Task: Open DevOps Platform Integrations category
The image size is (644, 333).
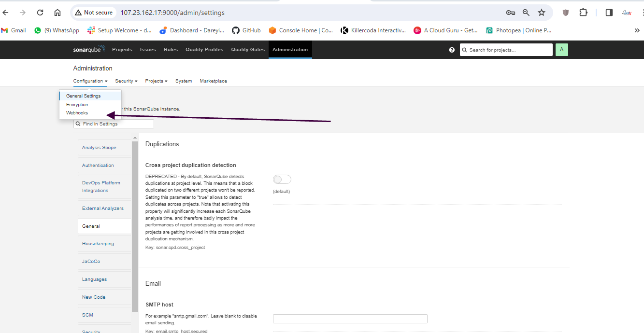Action: coord(101,187)
